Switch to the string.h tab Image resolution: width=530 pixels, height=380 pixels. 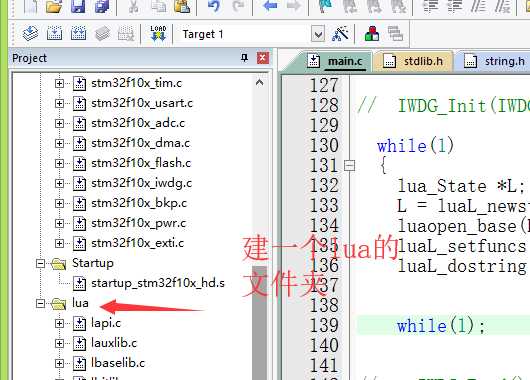493,62
